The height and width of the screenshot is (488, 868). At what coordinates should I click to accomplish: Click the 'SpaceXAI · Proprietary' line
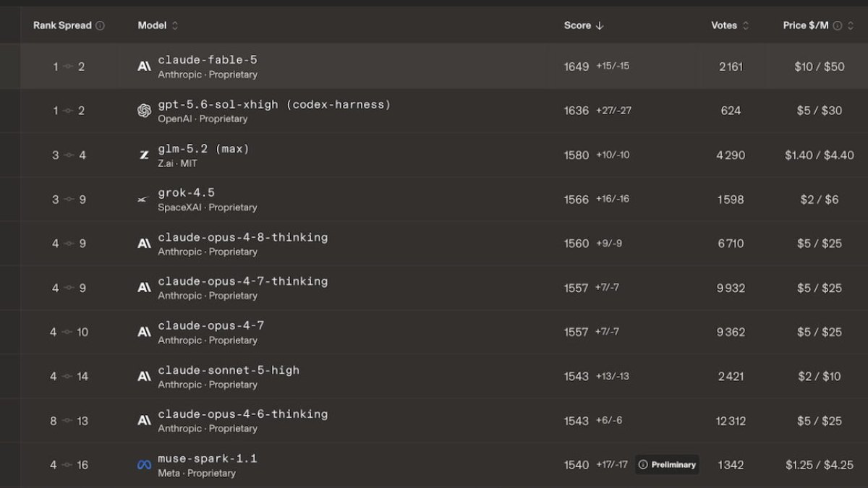tap(208, 207)
